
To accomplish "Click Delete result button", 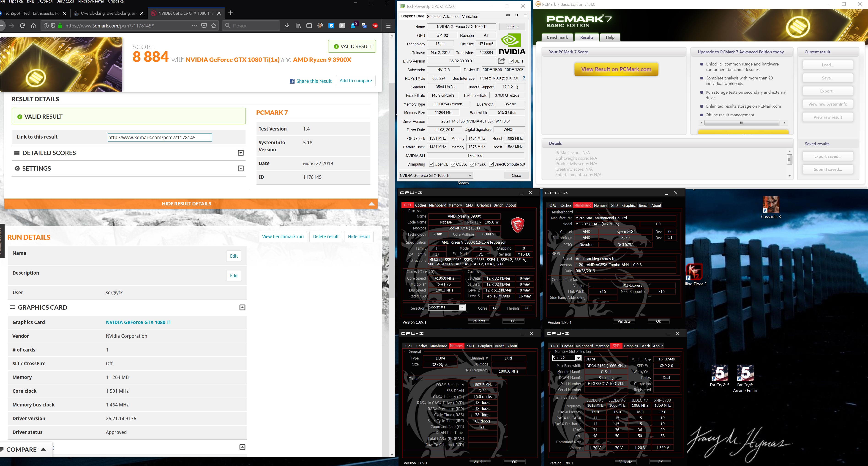I will click(325, 237).
